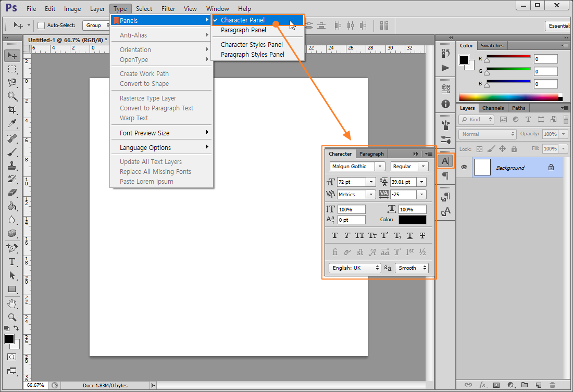Open the English: UK language dropdown
This screenshot has width=573, height=392.
(x=355, y=268)
